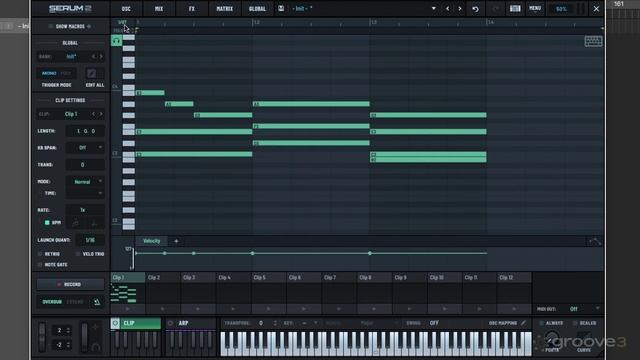Click the metronome icon beside Overdub

pyautogui.click(x=97, y=302)
